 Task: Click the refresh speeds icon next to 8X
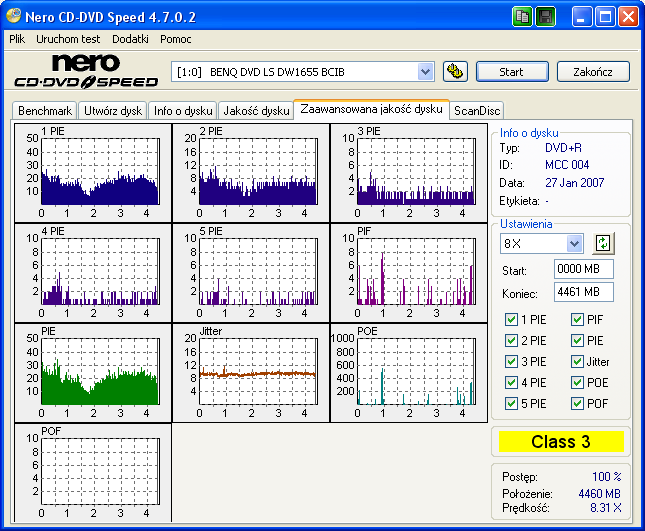click(x=603, y=243)
